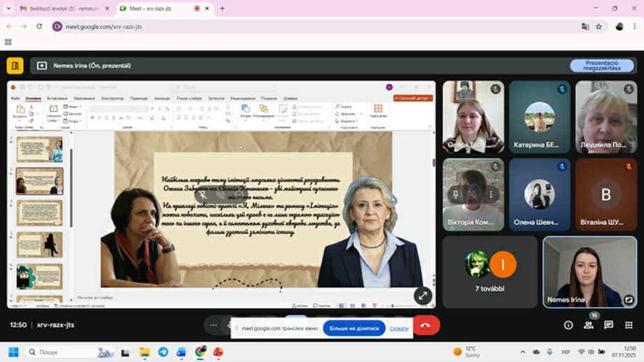644x362 pixels.
Task: Click the '7 további' participants tile
Action: pyautogui.click(x=489, y=272)
